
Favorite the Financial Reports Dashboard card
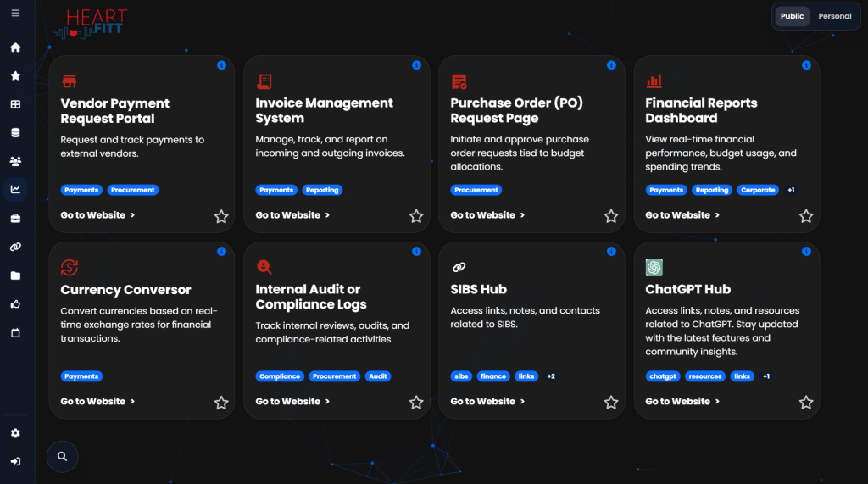point(806,216)
